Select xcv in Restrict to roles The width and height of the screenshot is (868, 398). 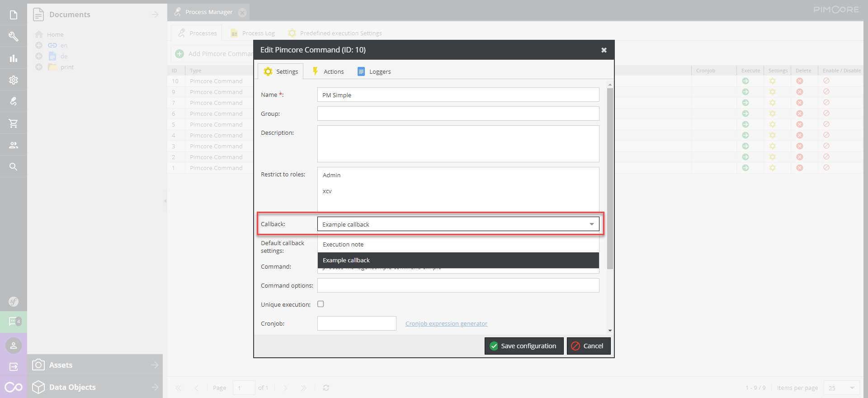[x=458, y=191]
